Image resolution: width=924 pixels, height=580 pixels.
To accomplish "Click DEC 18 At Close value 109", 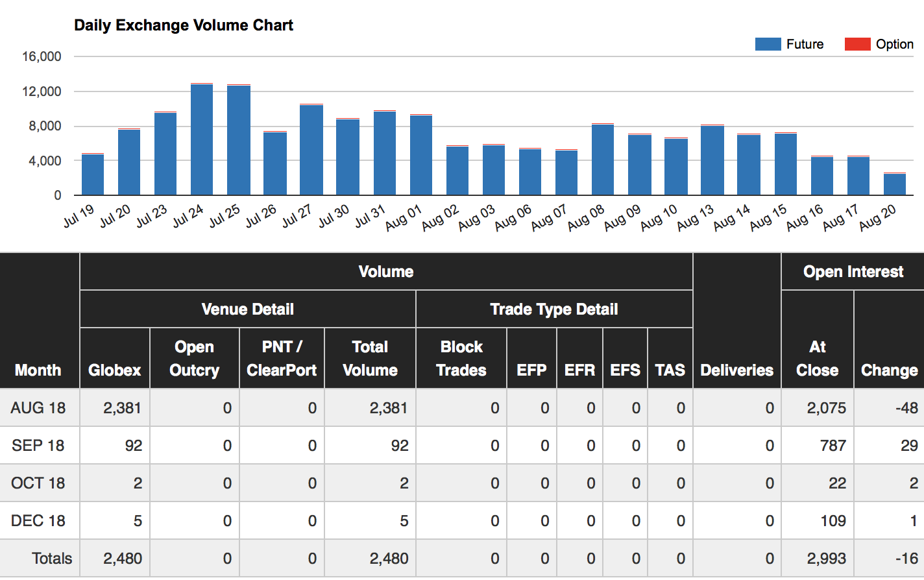I will (833, 521).
